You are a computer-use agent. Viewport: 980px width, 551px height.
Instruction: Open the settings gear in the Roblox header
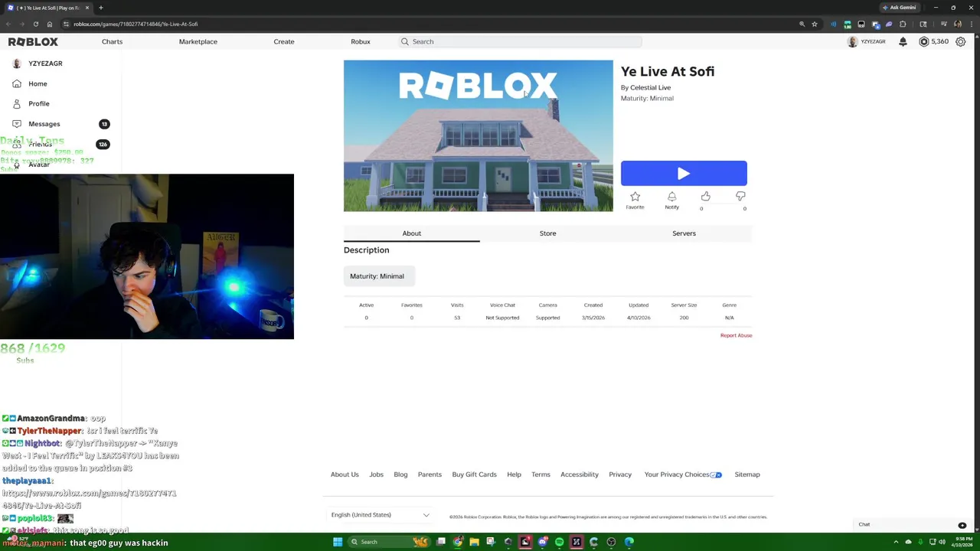(961, 41)
